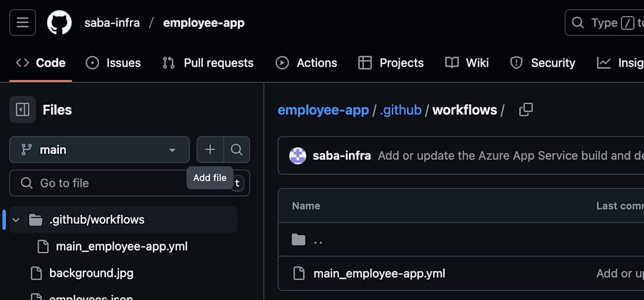This screenshot has width=644, height=300.
Task: Click the file icon beside background.jpg
Action: [x=36, y=273]
